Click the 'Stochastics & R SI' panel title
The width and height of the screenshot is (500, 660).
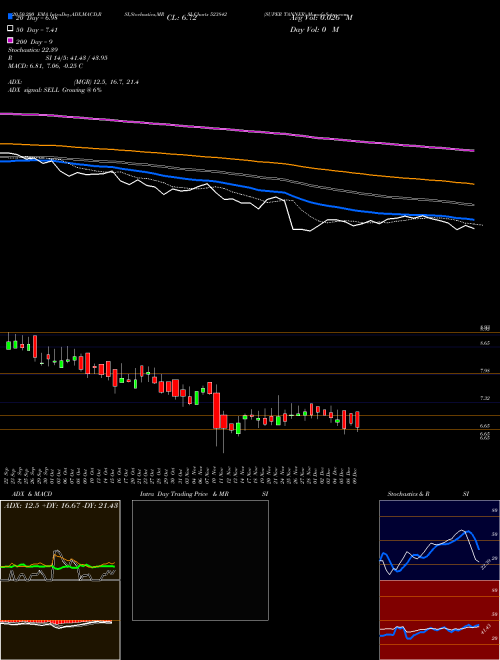pyautogui.click(x=428, y=494)
